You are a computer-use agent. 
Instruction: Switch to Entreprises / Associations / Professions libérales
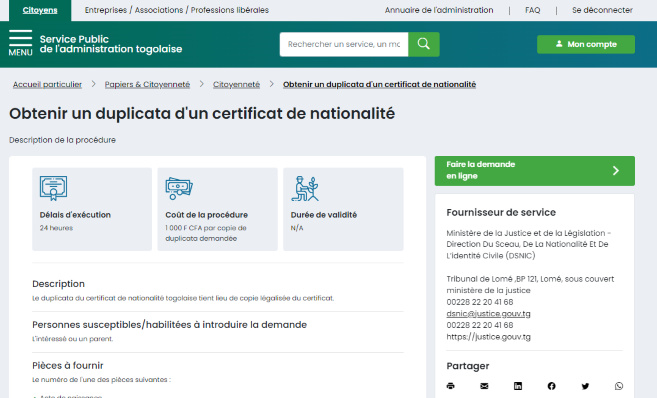pos(177,10)
